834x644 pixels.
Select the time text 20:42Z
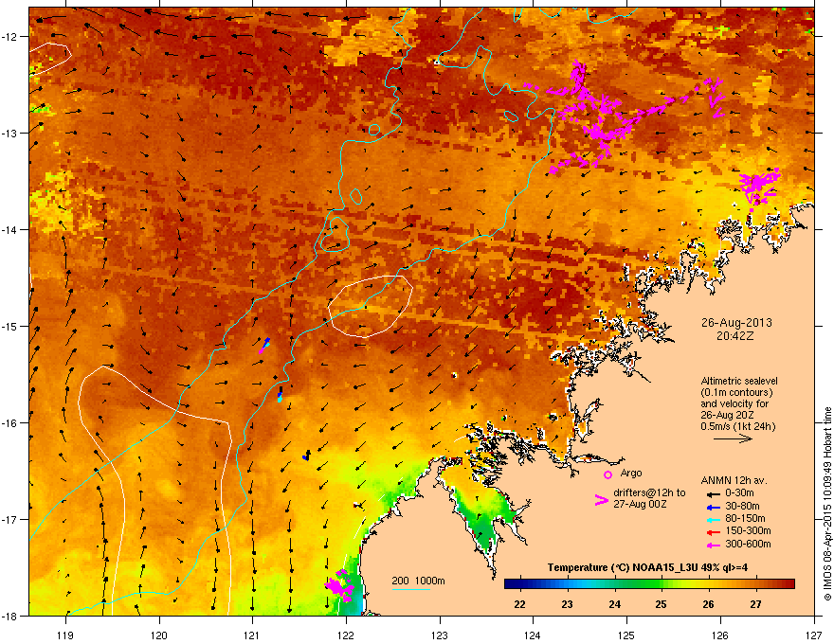click(x=735, y=336)
